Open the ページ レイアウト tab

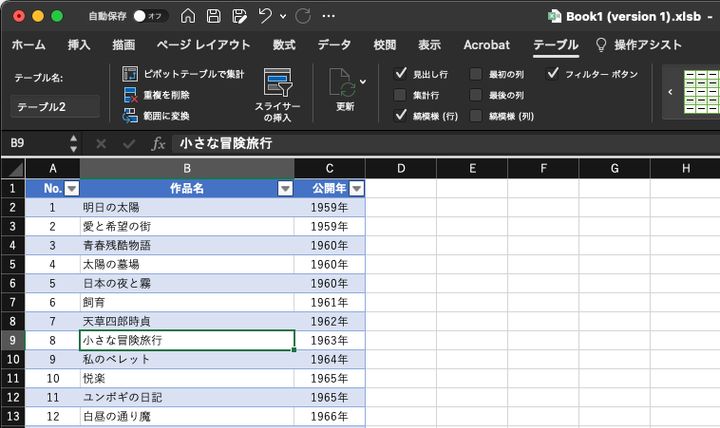pyautogui.click(x=203, y=45)
